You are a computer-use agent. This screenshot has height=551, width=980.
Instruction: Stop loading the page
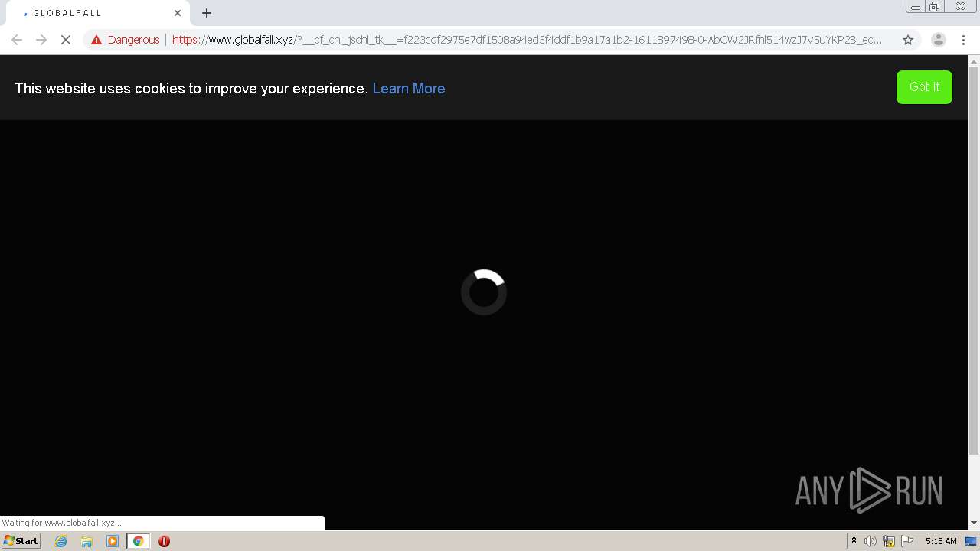click(66, 40)
